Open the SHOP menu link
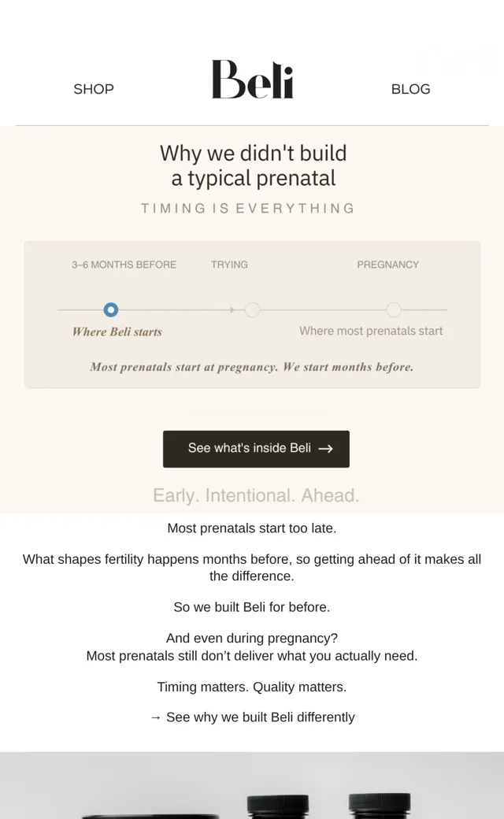Screen dimensions: 504x819 [x=94, y=89]
